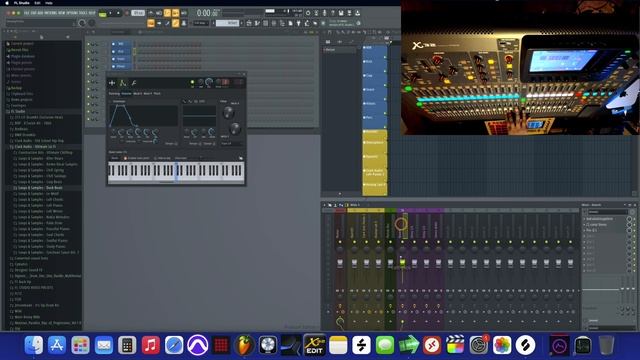Toggle the 808 channel mute LED in channel rack
This screenshot has height=360, width=640.
pos(88,44)
